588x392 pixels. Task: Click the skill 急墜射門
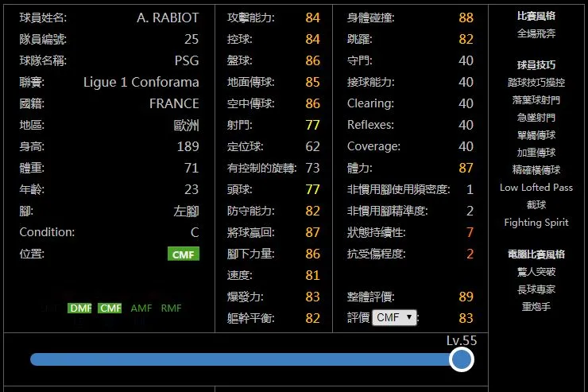point(536,118)
